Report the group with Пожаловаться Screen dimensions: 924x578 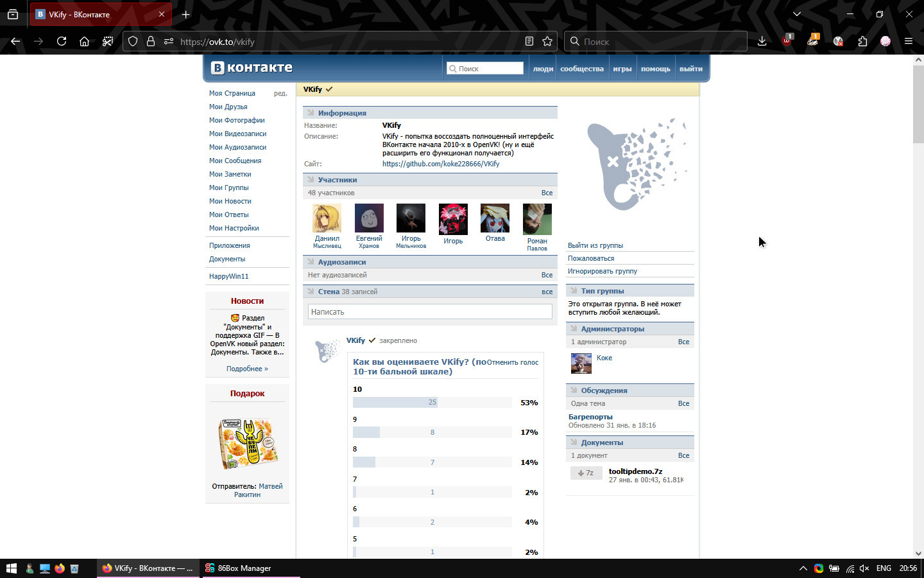[x=591, y=258]
